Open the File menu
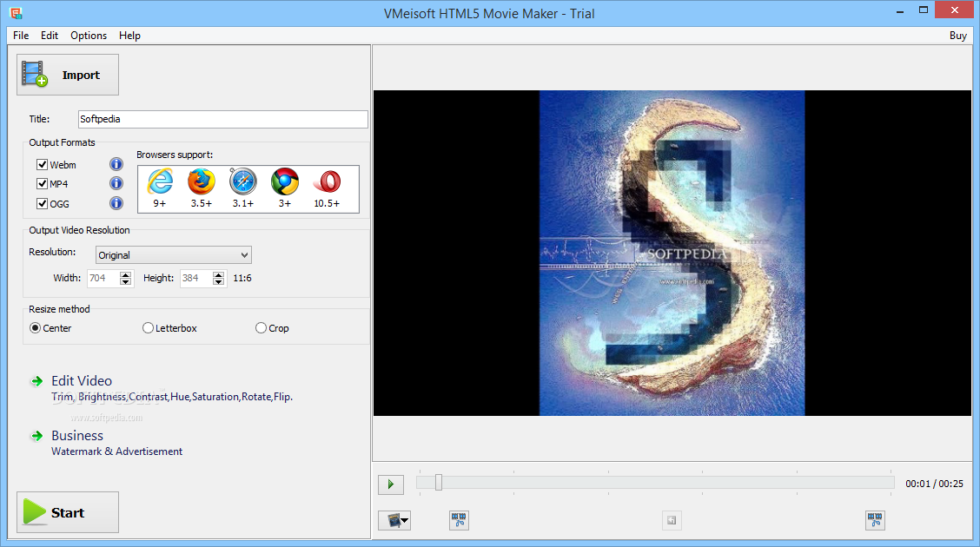 coord(21,36)
